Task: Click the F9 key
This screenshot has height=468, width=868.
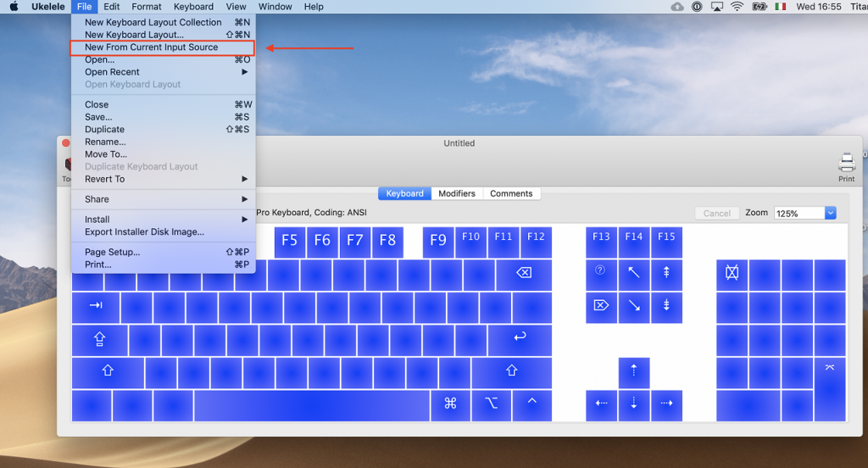Action: (x=438, y=242)
